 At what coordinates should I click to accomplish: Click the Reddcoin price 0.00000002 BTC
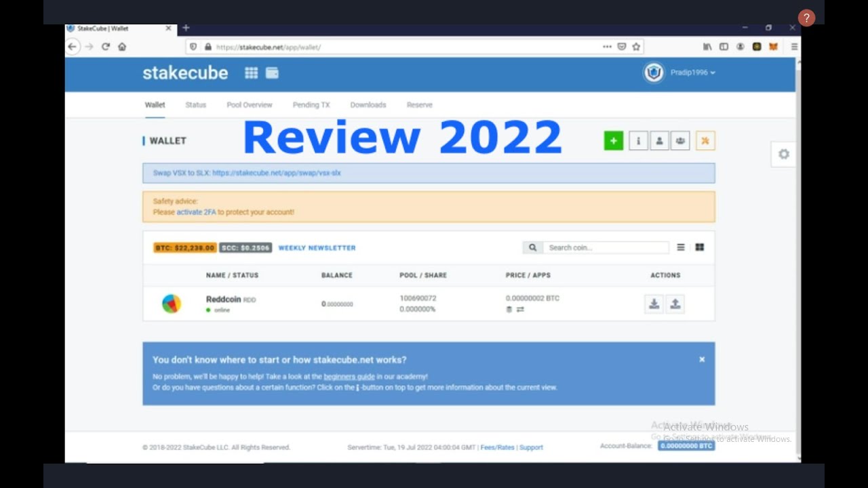pos(532,298)
